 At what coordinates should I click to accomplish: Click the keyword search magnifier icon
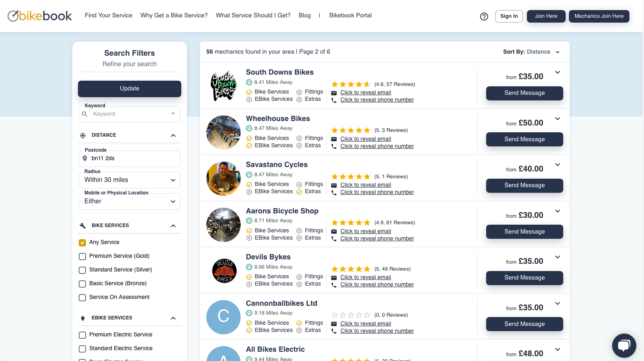click(85, 114)
